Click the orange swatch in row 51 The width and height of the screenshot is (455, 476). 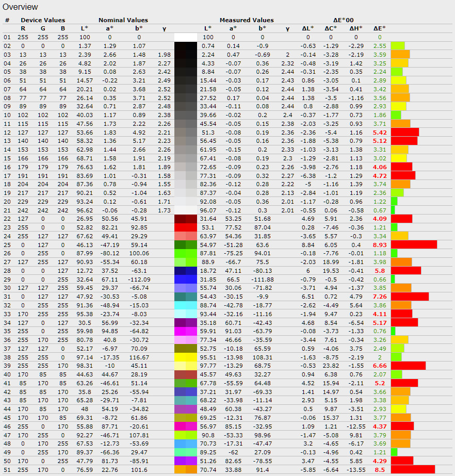click(186, 469)
